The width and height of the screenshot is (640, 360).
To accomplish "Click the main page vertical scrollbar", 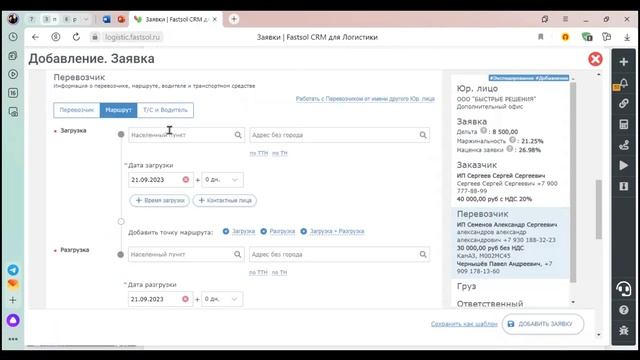I will pos(599,209).
